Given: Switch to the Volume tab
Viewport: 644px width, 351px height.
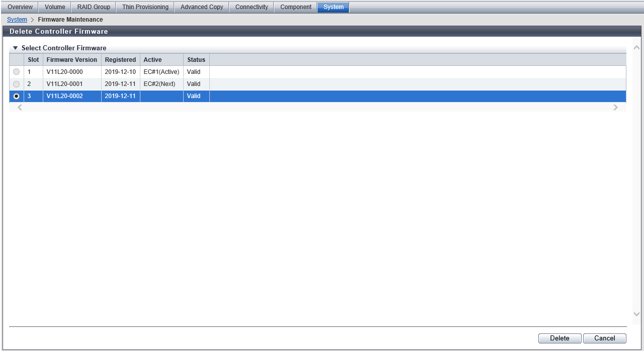Looking at the screenshot, I should click(55, 7).
